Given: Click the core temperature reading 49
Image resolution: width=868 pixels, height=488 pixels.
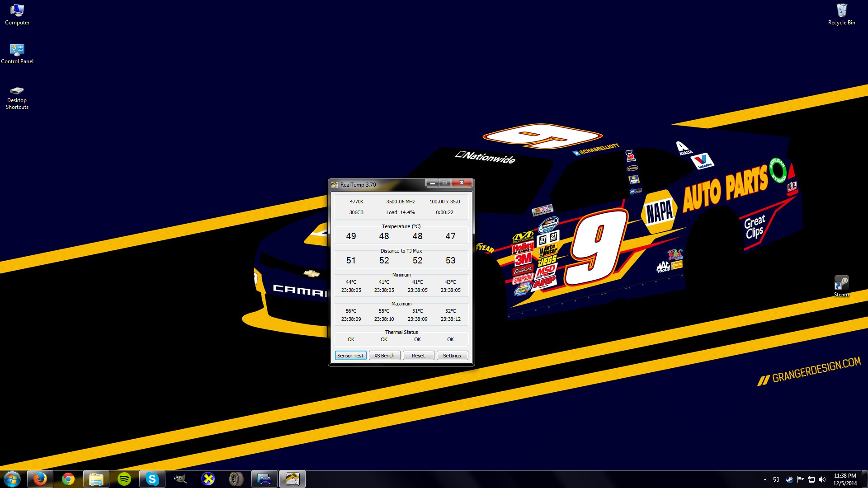Looking at the screenshot, I should point(351,236).
